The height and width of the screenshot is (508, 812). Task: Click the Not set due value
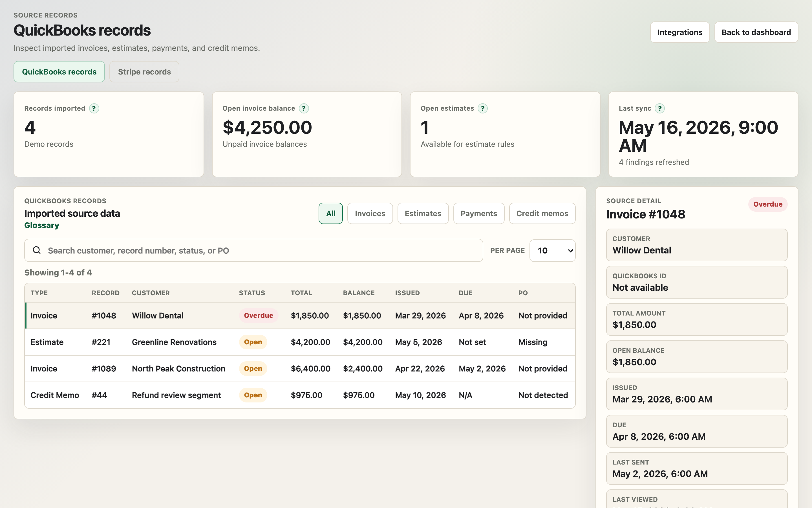472,342
